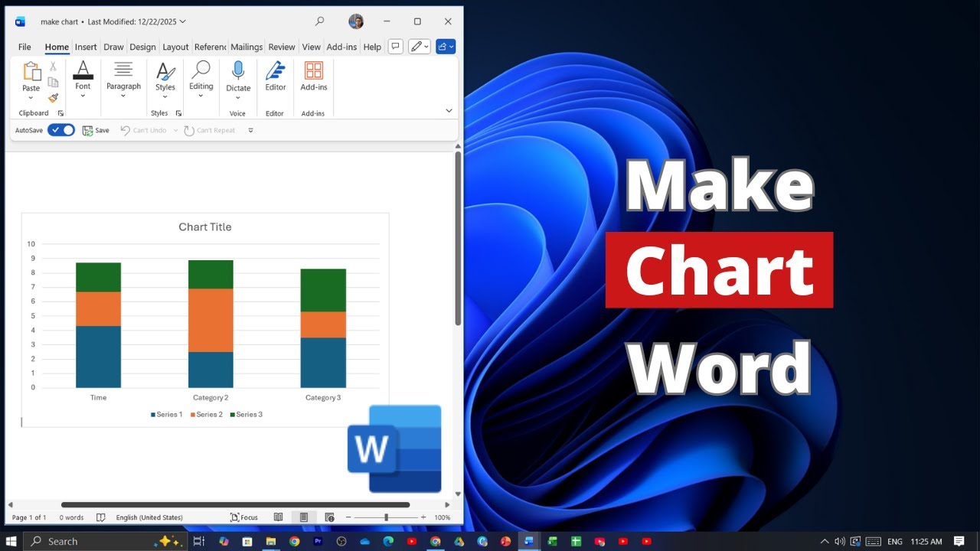The height and width of the screenshot is (551, 980).
Task: Click the user account profile picture
Action: click(x=356, y=21)
